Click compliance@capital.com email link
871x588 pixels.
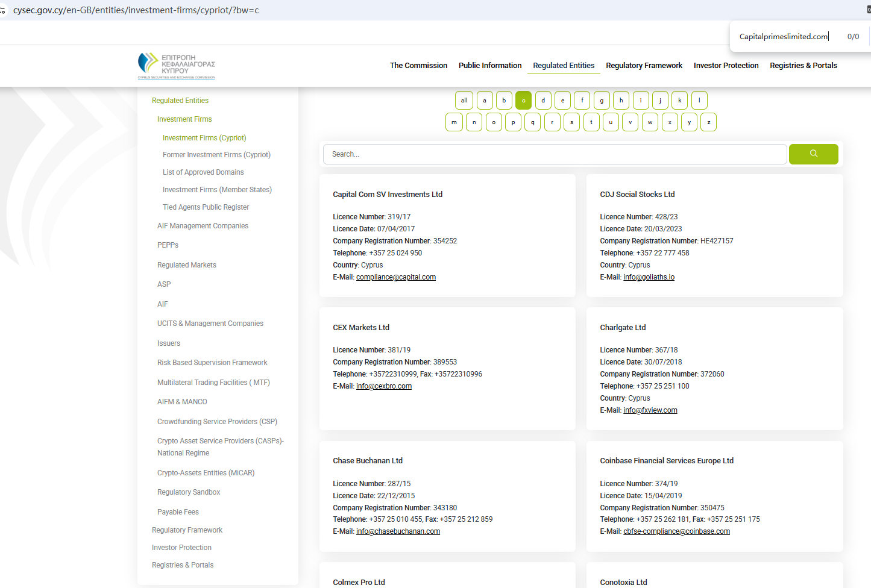pyautogui.click(x=395, y=277)
